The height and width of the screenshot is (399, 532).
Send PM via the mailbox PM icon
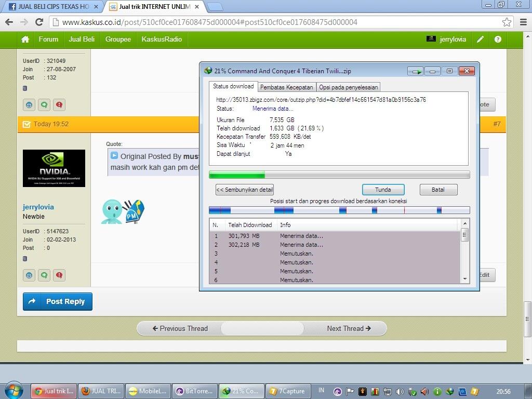click(x=134, y=211)
